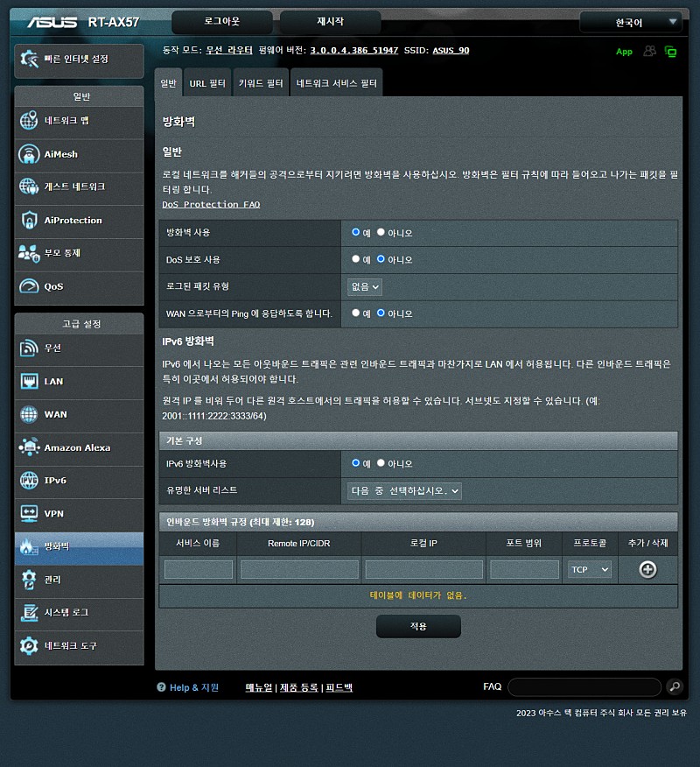Select 예 for WAN Ping response
The height and width of the screenshot is (767, 700).
[x=356, y=313]
